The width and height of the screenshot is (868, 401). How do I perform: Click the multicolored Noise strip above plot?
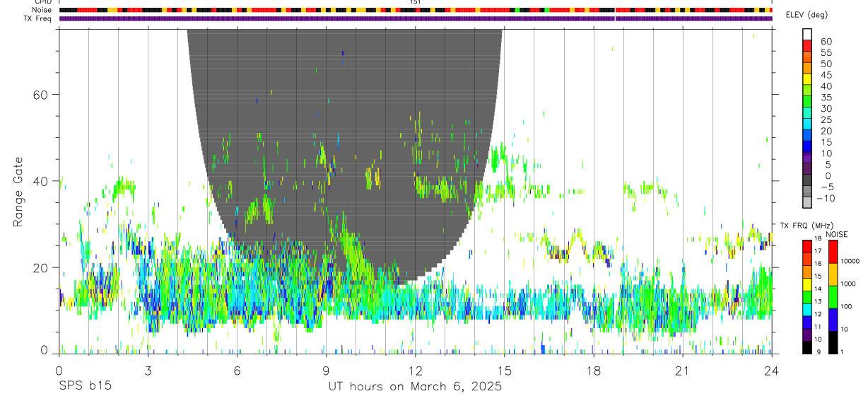tap(416, 11)
